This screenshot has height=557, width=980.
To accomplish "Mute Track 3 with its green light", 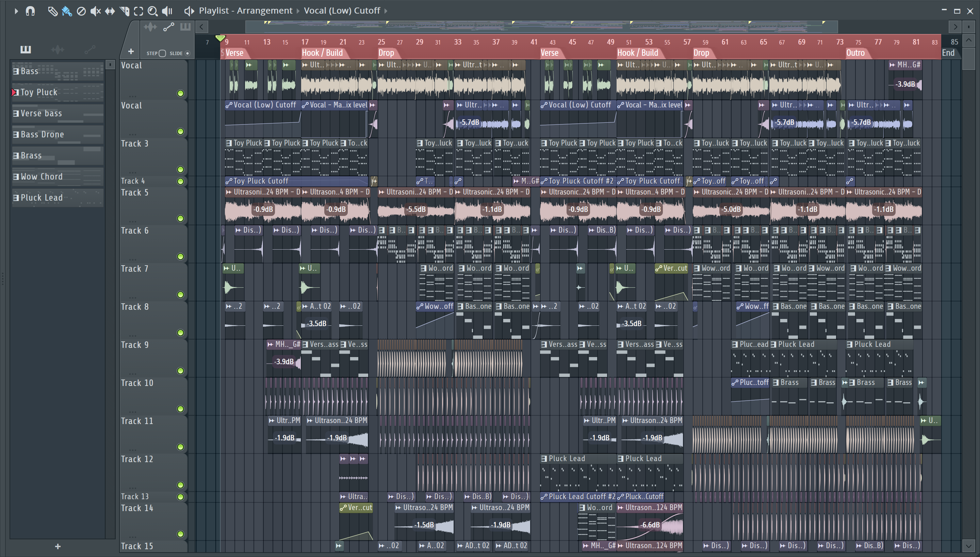I will [x=180, y=169].
